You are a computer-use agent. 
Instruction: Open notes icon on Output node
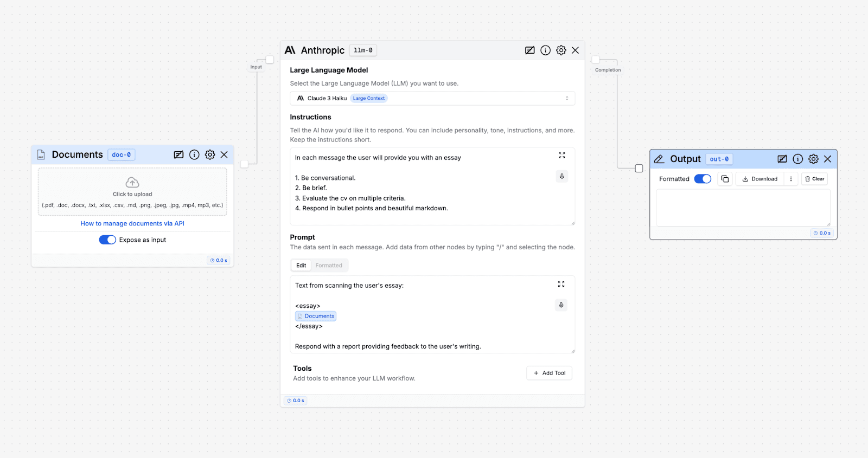782,159
